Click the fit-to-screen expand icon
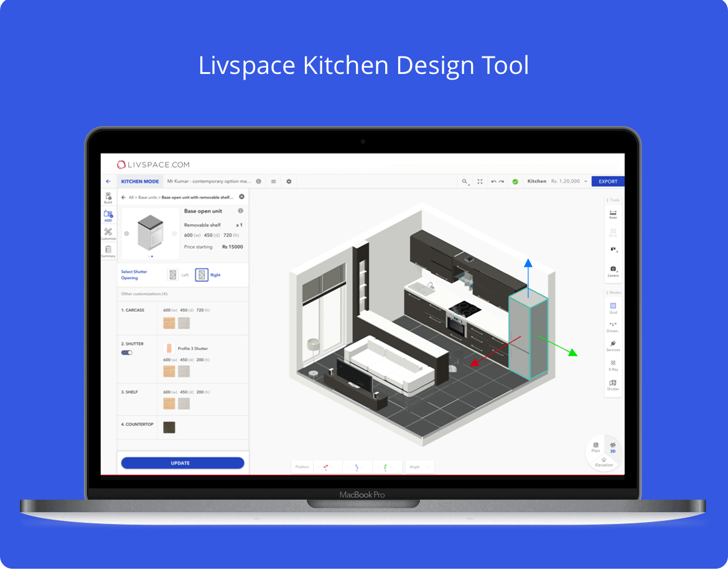The height and width of the screenshot is (570, 728). 480,182
